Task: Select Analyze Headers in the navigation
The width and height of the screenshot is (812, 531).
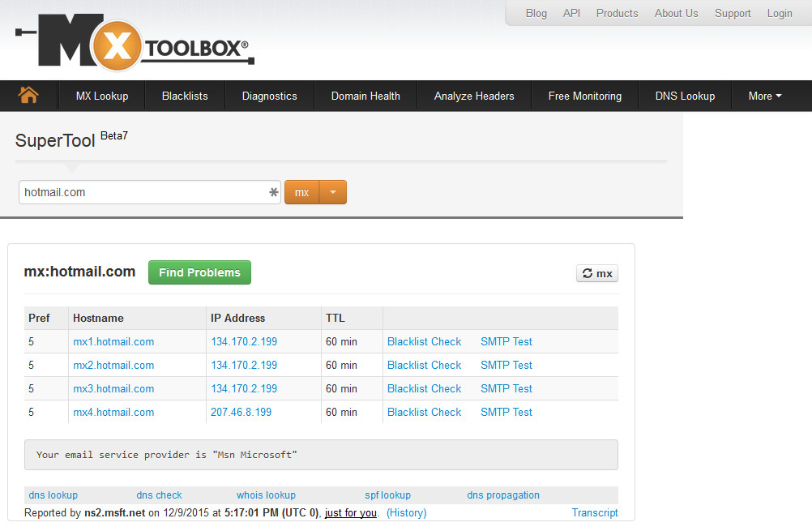Action: 473,95
